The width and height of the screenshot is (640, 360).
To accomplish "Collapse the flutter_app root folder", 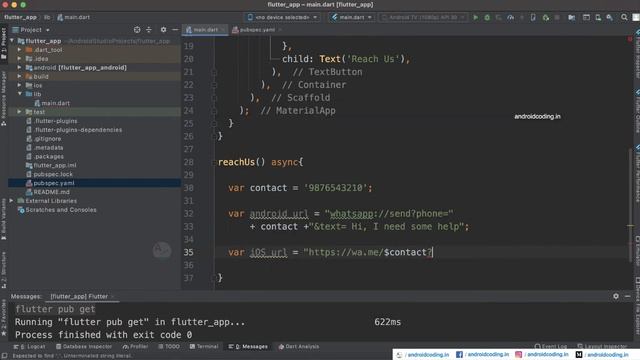I will pos(12,41).
